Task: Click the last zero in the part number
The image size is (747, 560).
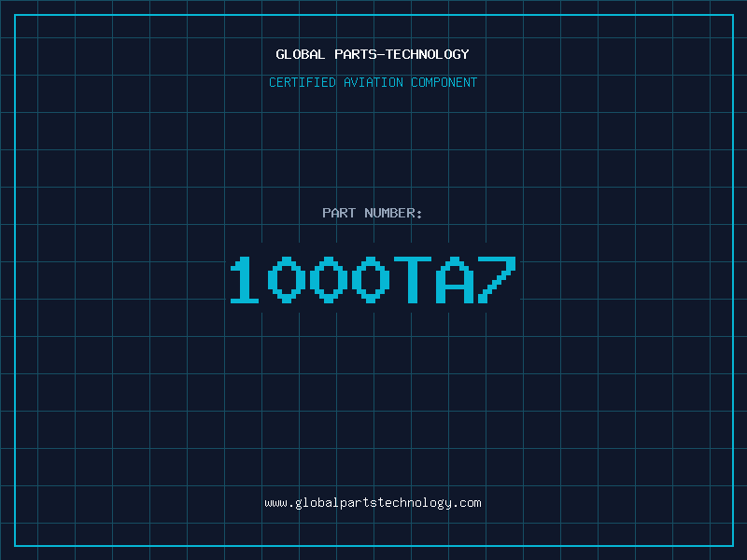Action: 371,280
